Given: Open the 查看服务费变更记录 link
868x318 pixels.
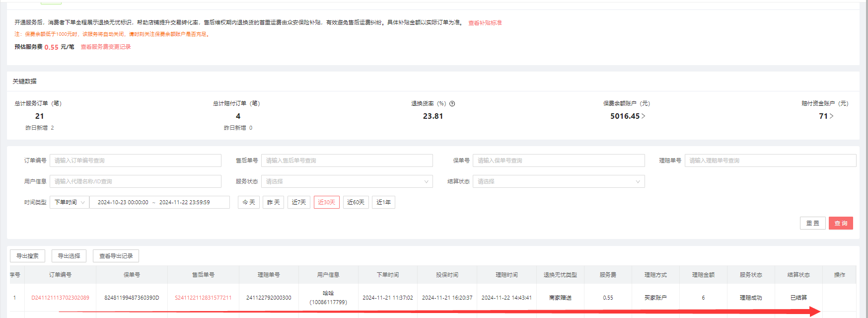Looking at the screenshot, I should pyautogui.click(x=106, y=47).
